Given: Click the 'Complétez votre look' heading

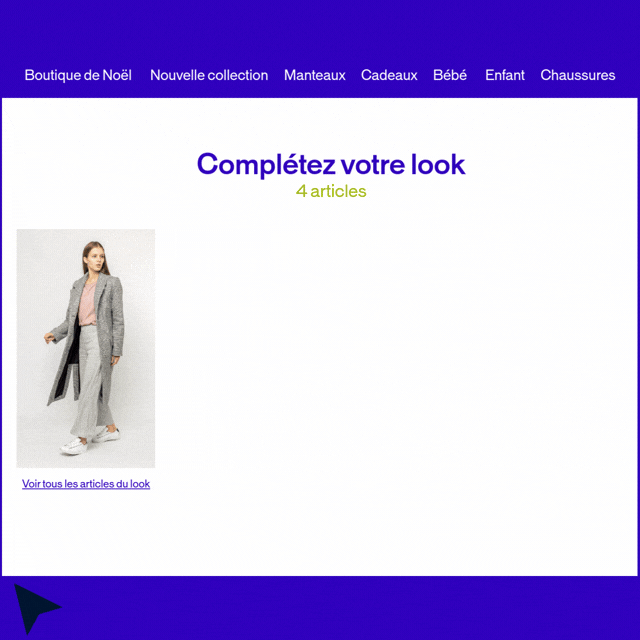Looking at the screenshot, I should pyautogui.click(x=331, y=164).
